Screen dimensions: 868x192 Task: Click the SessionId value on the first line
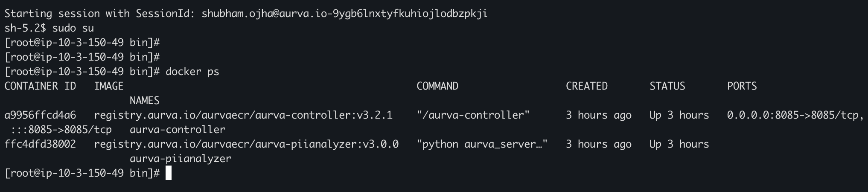point(344,14)
